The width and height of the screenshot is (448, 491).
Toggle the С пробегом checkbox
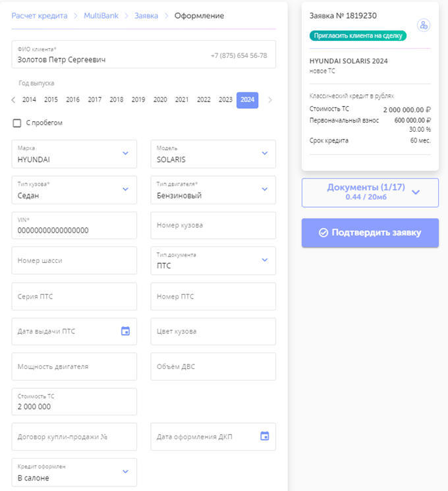(16, 123)
